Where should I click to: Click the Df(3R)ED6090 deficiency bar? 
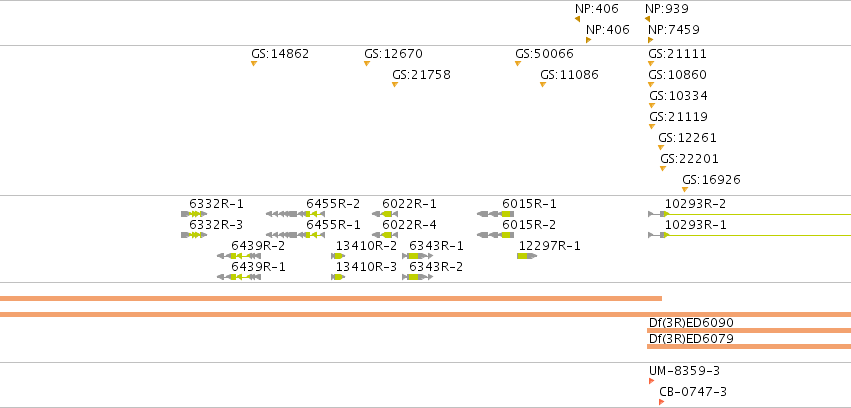point(749,330)
